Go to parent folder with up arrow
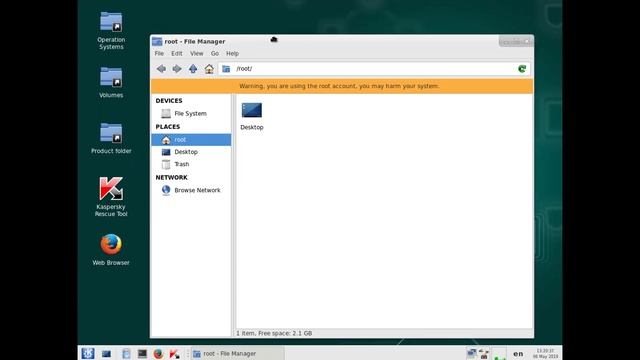The width and height of the screenshot is (640, 360). click(x=193, y=69)
